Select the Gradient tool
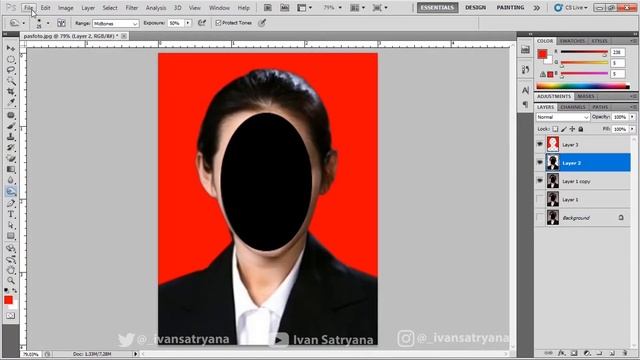 [11, 169]
